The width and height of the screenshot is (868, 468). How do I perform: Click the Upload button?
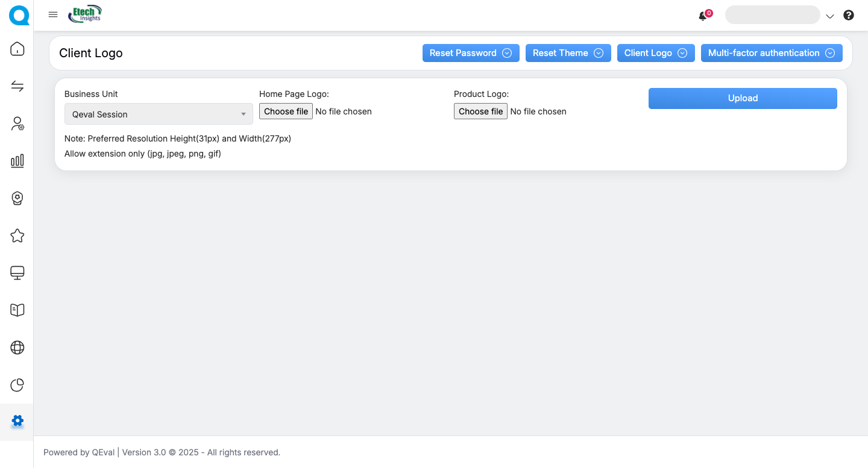click(743, 98)
